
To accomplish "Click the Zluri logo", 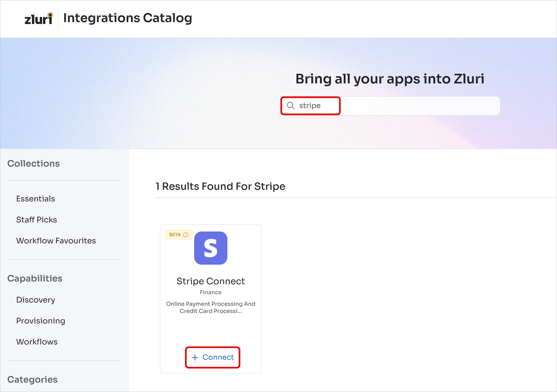I will click(39, 19).
